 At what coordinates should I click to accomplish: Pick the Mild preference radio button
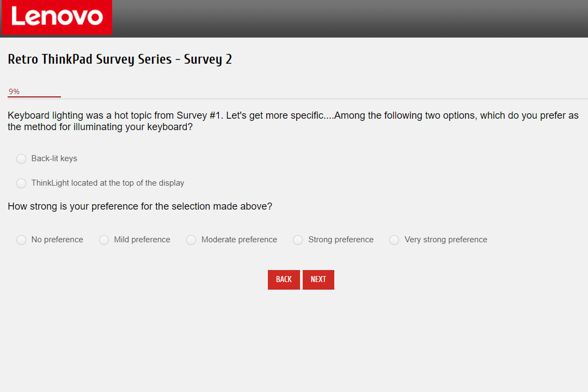coord(104,240)
